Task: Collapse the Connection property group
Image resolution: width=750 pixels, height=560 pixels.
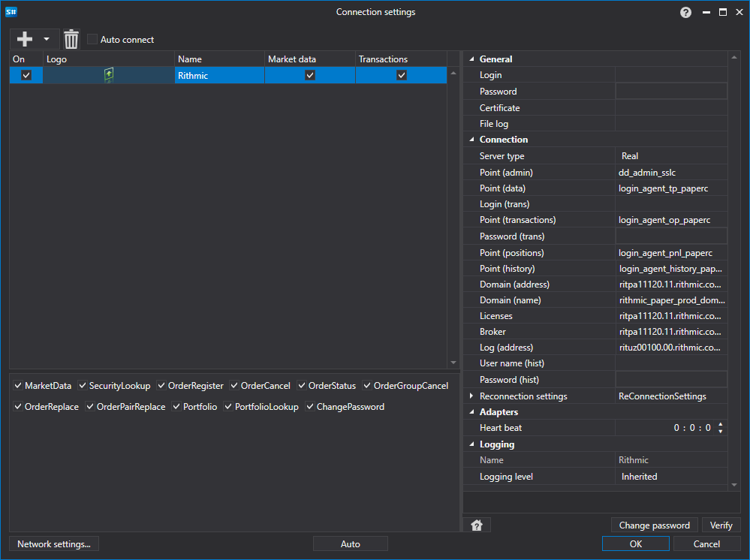Action: [x=471, y=140]
